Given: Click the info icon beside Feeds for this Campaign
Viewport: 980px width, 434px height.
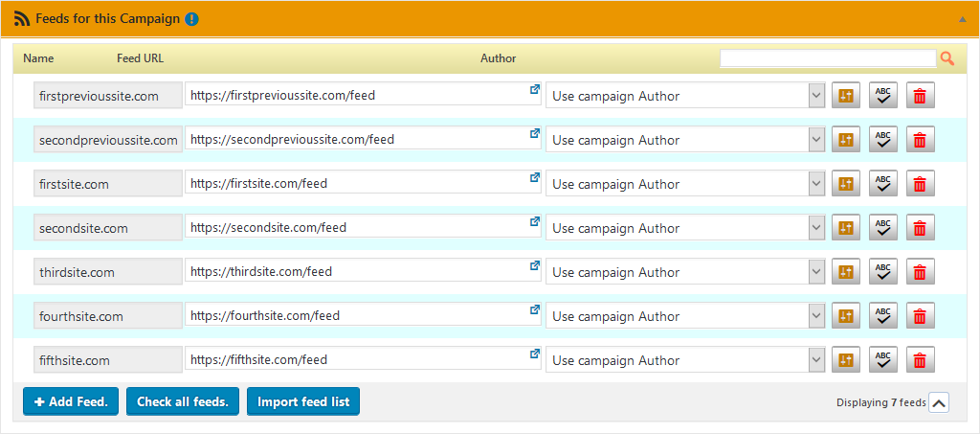Looking at the screenshot, I should tap(191, 19).
